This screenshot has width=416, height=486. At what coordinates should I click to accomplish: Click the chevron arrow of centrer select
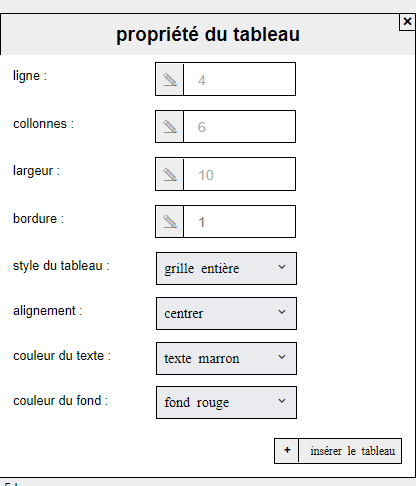click(x=282, y=312)
